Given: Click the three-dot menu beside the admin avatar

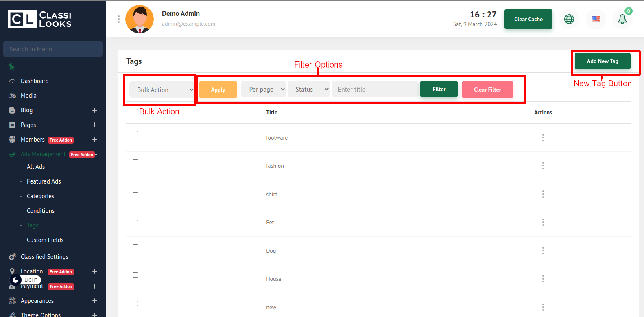Looking at the screenshot, I should coord(119,19).
